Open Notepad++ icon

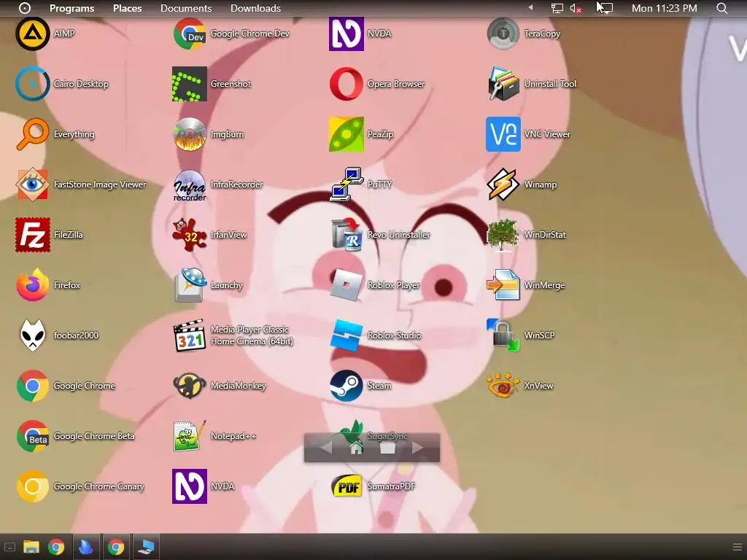point(190,436)
